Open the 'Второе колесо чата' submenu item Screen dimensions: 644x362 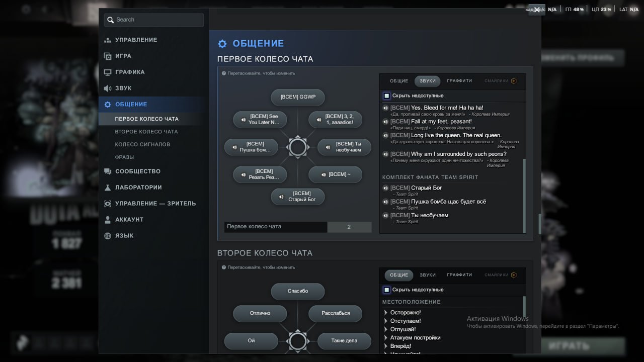(x=146, y=132)
